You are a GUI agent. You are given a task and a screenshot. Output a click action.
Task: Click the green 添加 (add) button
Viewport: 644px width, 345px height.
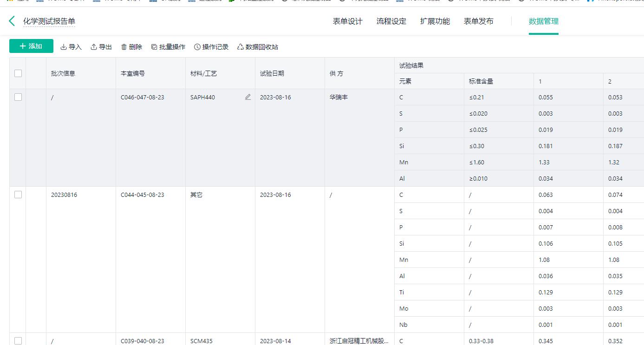click(x=31, y=46)
